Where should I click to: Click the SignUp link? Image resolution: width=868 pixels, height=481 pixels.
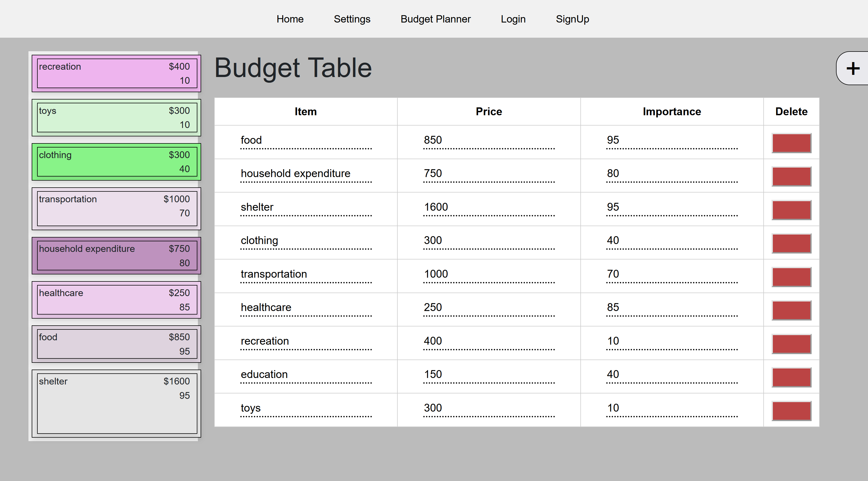coord(572,19)
